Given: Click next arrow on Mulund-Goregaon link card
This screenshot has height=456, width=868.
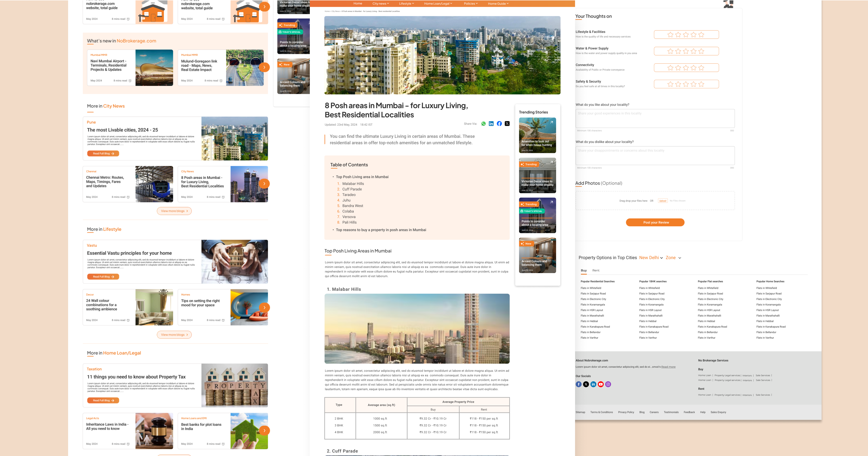Looking at the screenshot, I should pos(264,67).
